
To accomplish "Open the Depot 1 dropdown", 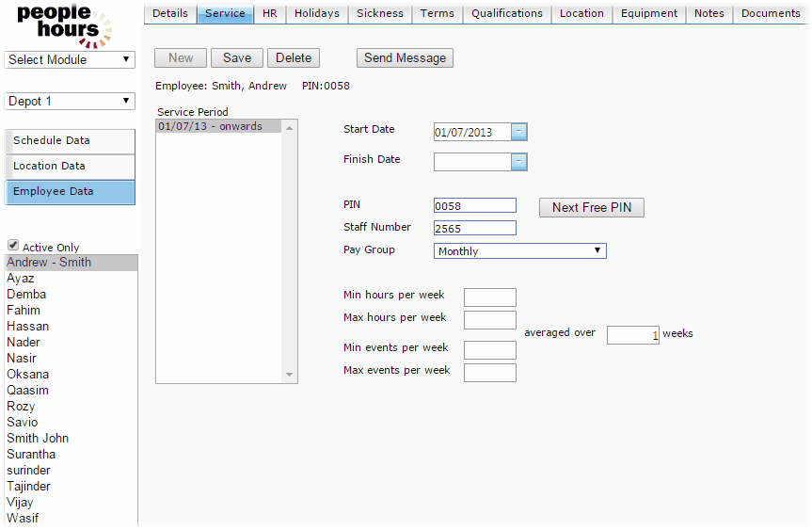I will click(x=70, y=102).
